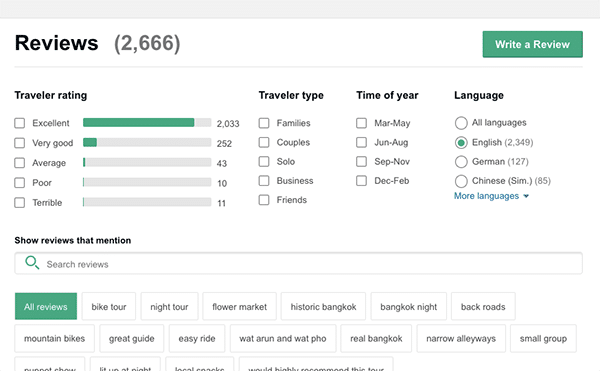Click the Write a Review button
Viewport: 600px width, 371px height.
[532, 44]
